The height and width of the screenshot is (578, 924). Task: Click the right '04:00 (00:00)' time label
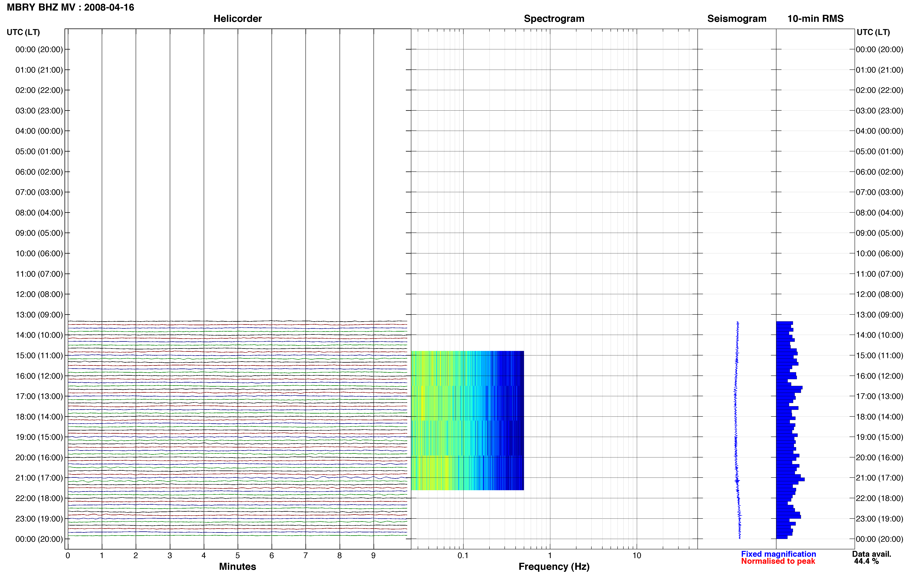point(879,131)
